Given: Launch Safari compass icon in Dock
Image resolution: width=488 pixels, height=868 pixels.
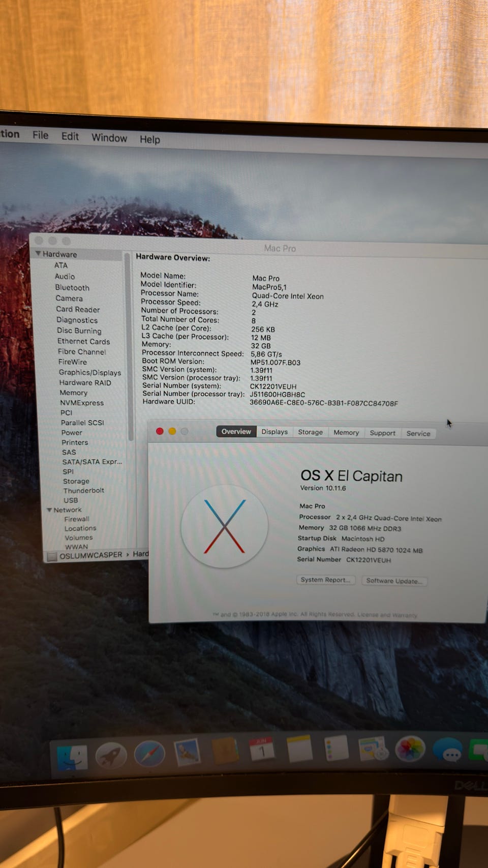Looking at the screenshot, I should click(x=149, y=753).
